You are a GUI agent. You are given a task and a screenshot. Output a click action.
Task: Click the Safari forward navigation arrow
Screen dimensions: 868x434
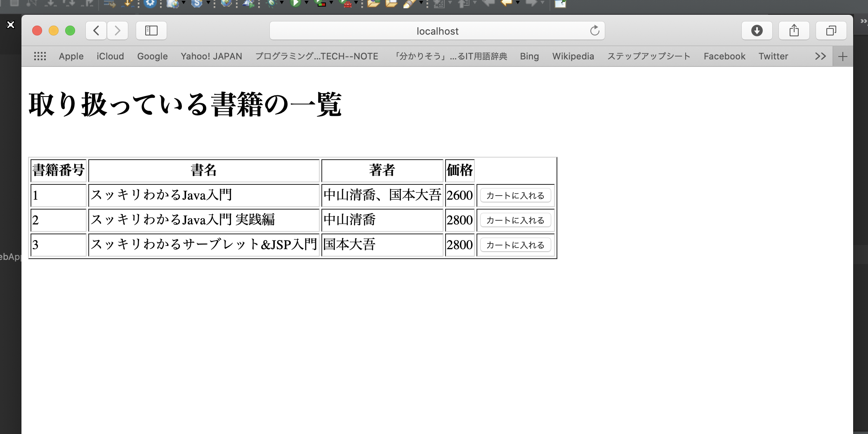coord(118,31)
